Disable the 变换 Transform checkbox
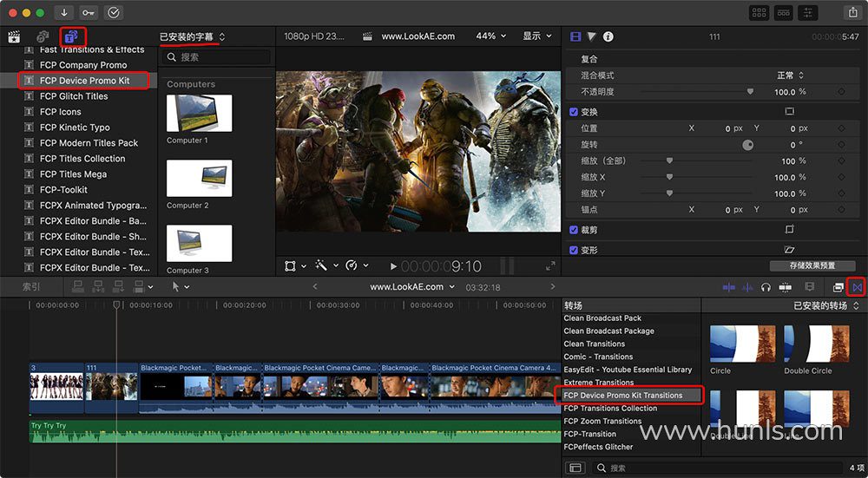Screen dimensions: 868x478 [574, 112]
